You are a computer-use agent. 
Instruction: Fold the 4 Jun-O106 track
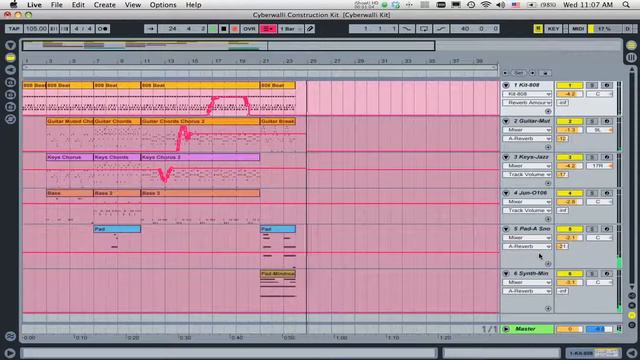point(506,193)
